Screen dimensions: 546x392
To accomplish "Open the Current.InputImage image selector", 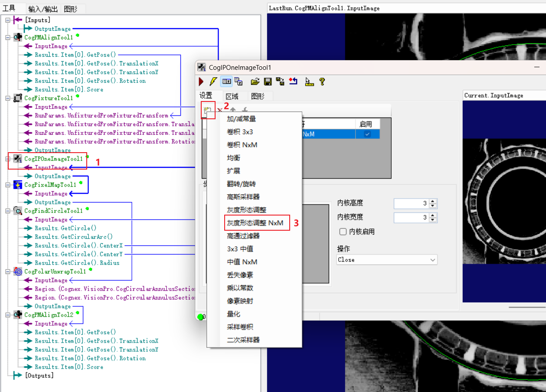I will [504, 95].
